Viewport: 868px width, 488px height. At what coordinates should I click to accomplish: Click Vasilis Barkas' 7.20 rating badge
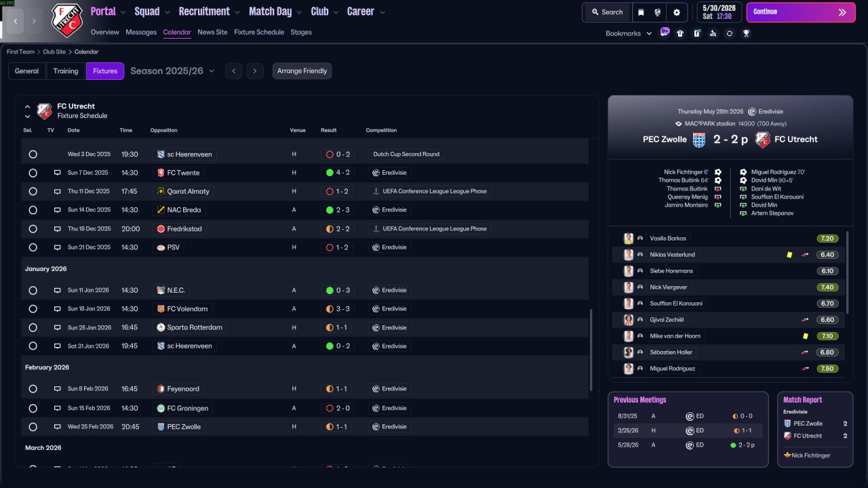coord(828,239)
